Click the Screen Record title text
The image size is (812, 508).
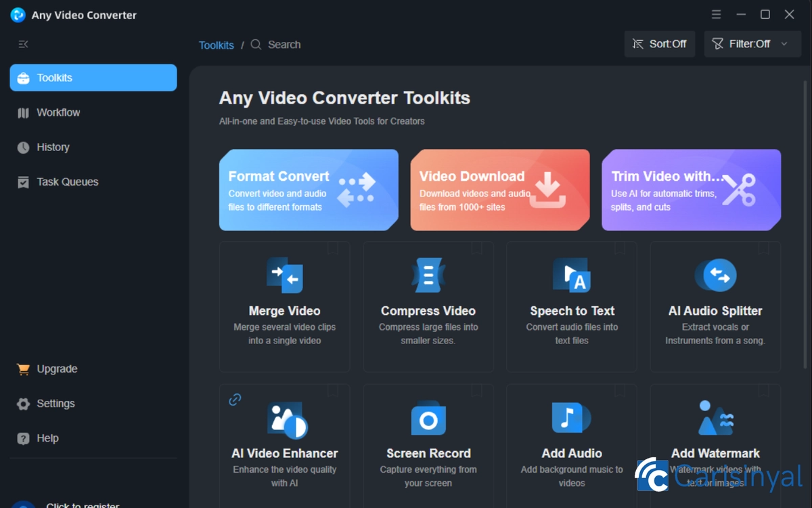click(x=428, y=454)
